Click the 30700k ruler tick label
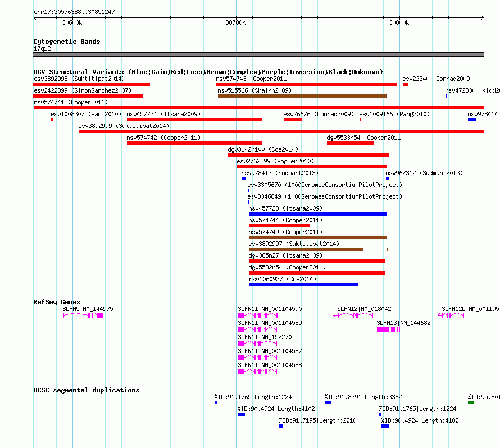500x448 pixels. tap(235, 22)
